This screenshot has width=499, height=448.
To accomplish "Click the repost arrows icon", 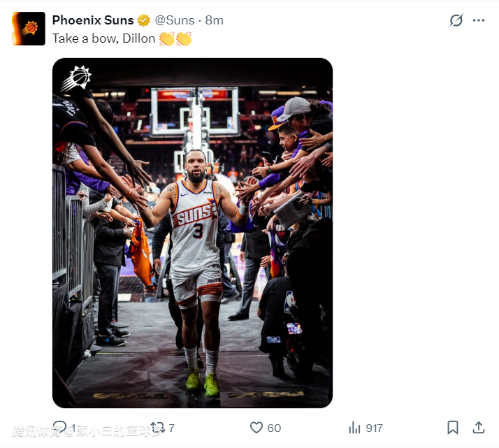I will coord(158,428).
